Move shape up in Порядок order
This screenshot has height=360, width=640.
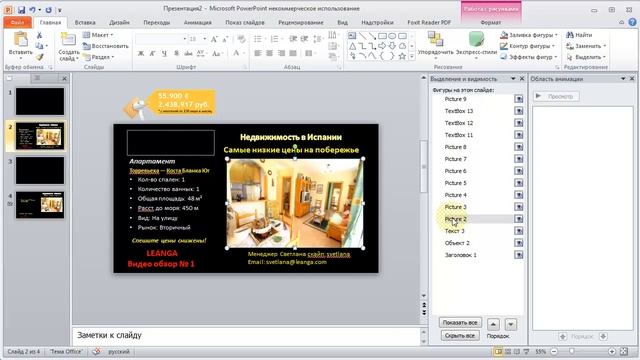click(493, 324)
